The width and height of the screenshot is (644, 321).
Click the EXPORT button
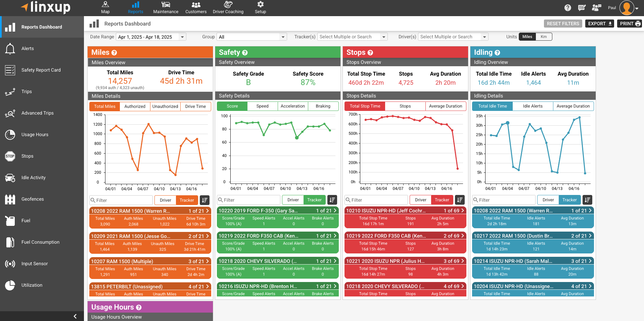tap(599, 24)
